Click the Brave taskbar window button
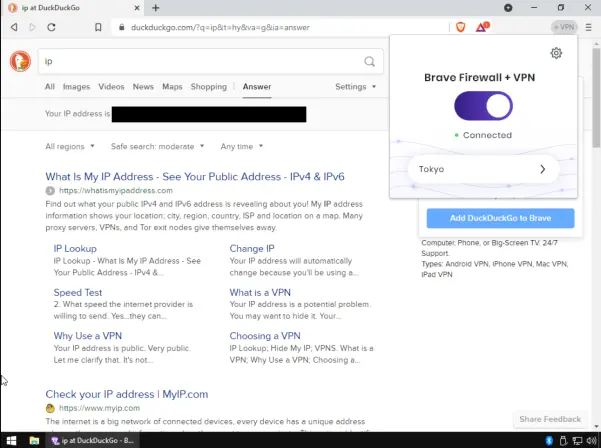 (92, 441)
